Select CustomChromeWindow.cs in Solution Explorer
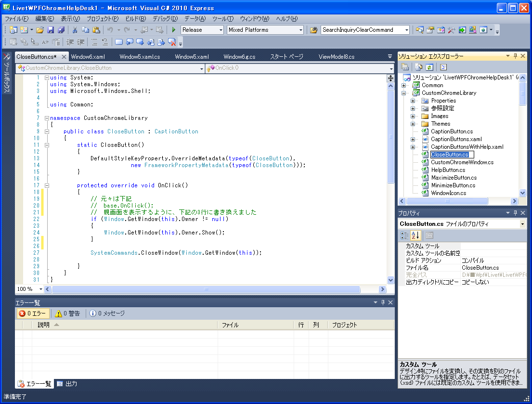This screenshot has width=532, height=404. tap(462, 162)
